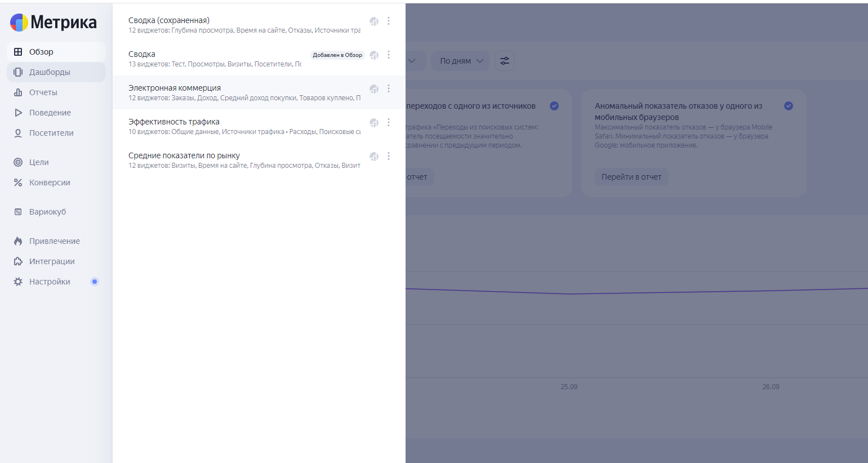Open three-dot menu for Электронная коммерция
Screen dimensions: 868x463
pos(389,88)
